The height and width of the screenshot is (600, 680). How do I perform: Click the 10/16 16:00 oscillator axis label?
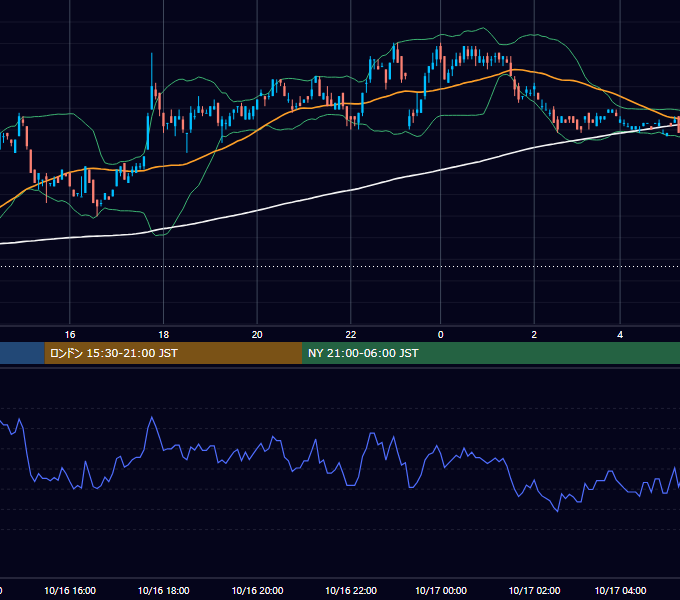coord(70,590)
